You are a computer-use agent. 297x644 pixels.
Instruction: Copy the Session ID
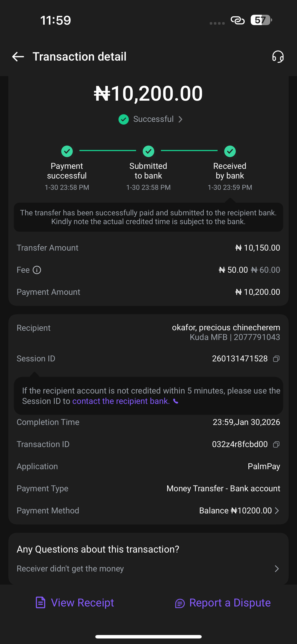276,359
